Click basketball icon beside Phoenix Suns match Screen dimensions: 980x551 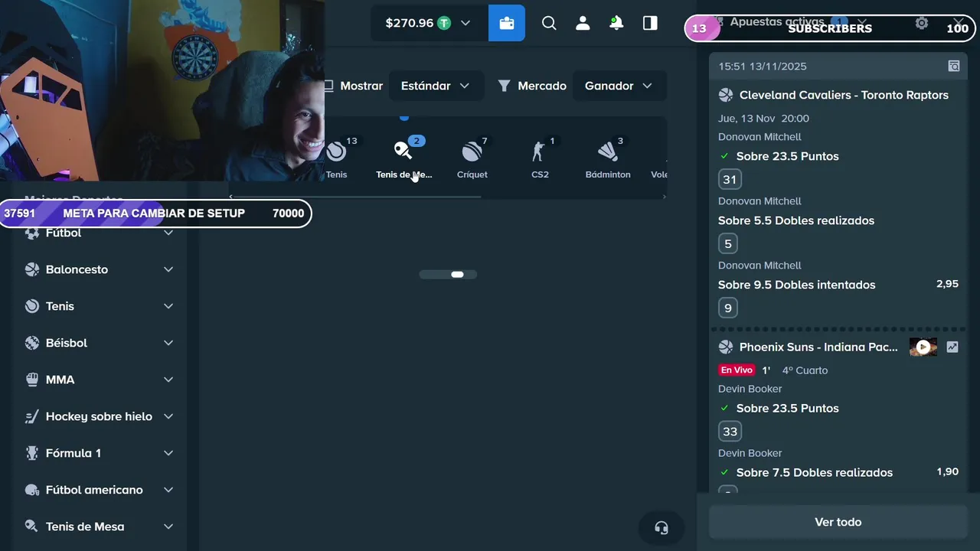[726, 347]
